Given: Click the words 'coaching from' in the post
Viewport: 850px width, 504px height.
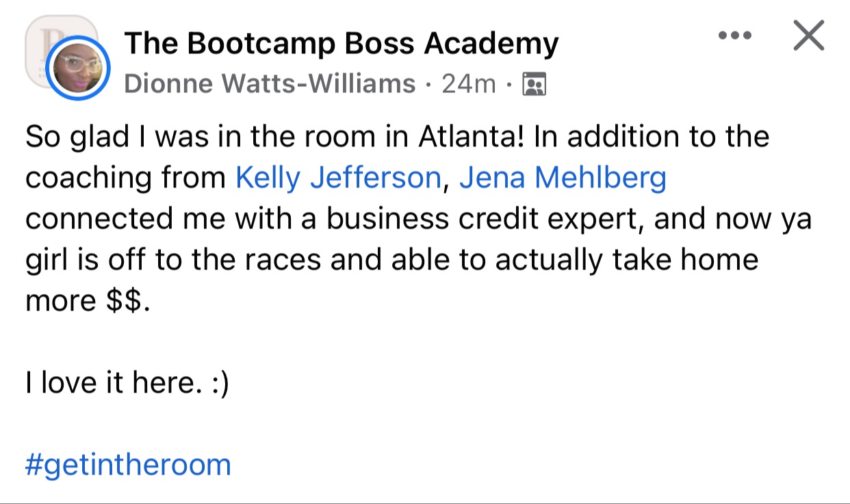Looking at the screenshot, I should 126,178.
